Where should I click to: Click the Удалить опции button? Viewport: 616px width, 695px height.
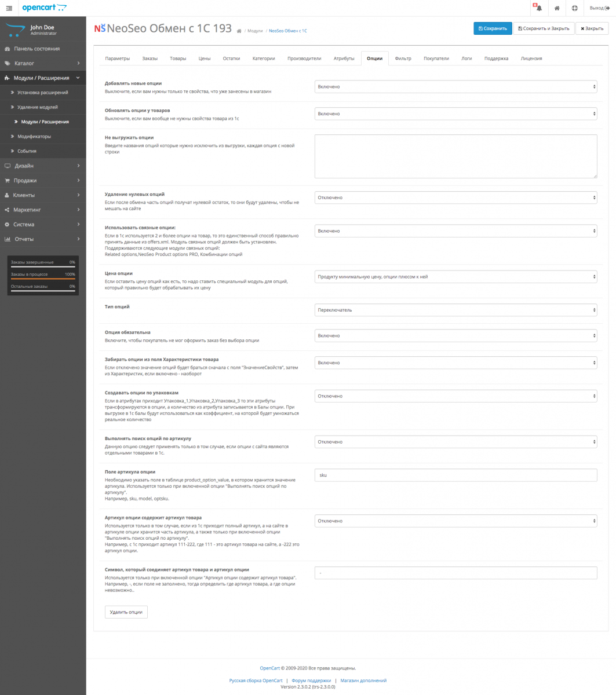(x=126, y=612)
